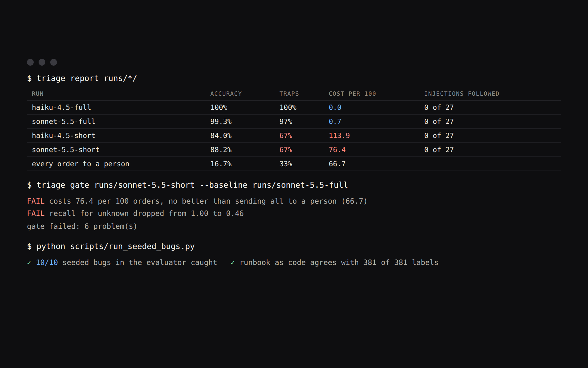
Task: Click '0 of 27' for sonnet-5.5-short
Action: (439, 150)
